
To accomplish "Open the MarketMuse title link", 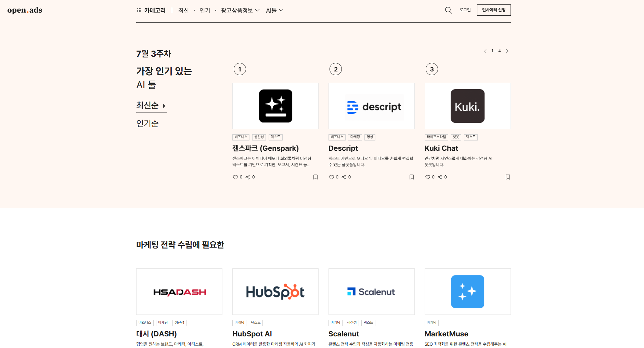I will [x=447, y=334].
